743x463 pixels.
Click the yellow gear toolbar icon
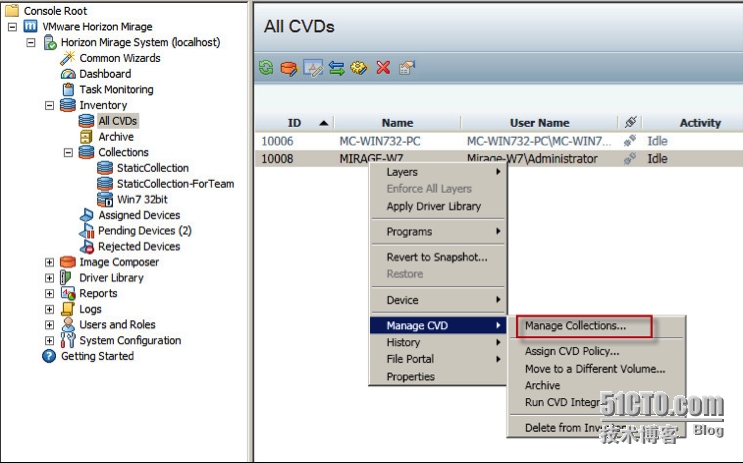pyautogui.click(x=359, y=68)
